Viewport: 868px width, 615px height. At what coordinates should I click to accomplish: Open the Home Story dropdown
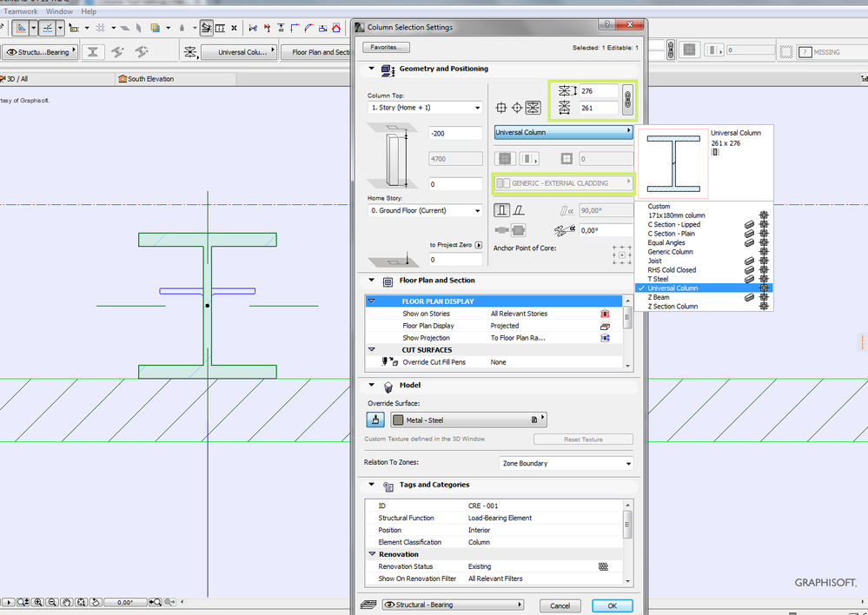pyautogui.click(x=425, y=210)
